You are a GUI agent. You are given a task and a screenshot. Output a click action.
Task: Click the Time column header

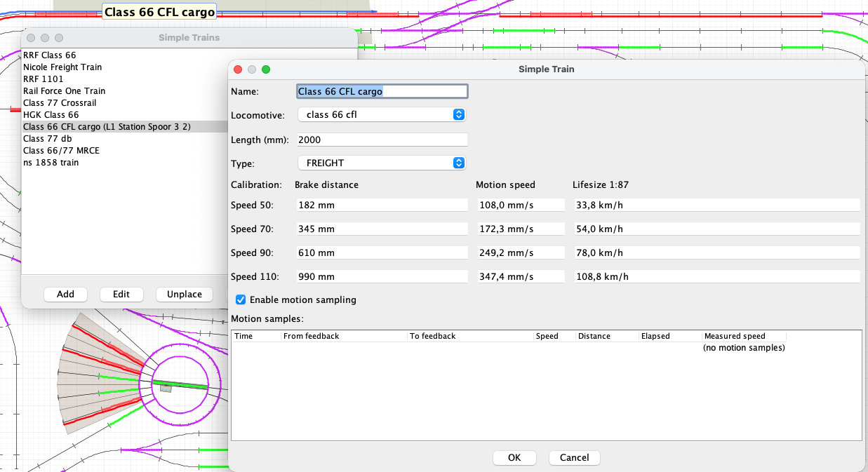pos(256,336)
